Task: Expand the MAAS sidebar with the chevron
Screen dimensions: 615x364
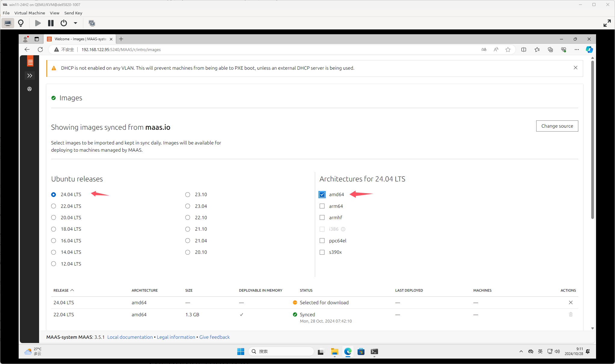Action: pyautogui.click(x=29, y=75)
